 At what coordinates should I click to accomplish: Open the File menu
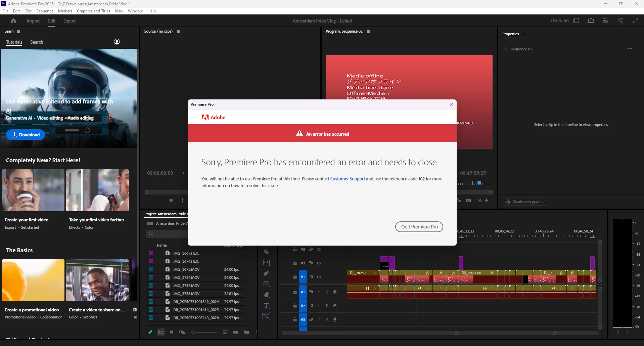(x=5, y=11)
